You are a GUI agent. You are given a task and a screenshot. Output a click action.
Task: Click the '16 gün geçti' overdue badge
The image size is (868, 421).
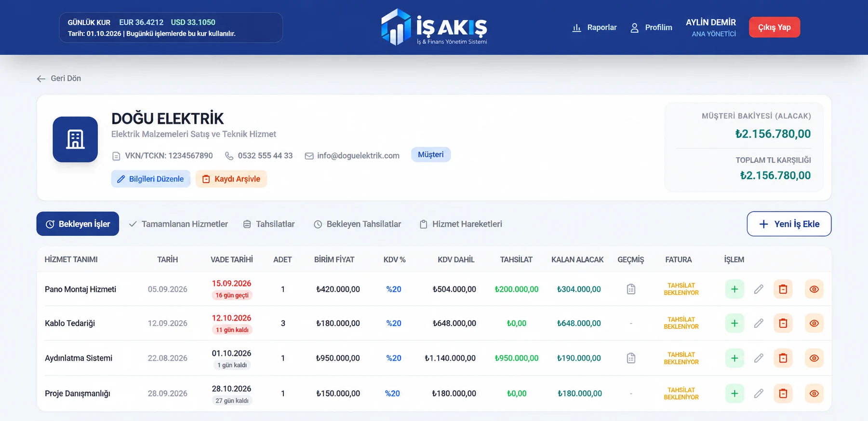pyautogui.click(x=232, y=295)
